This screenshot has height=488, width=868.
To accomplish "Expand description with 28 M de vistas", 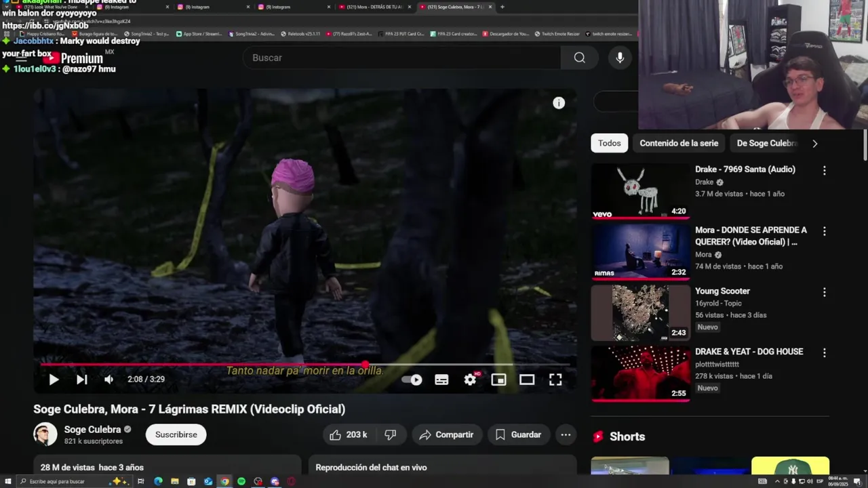I will pos(167,466).
